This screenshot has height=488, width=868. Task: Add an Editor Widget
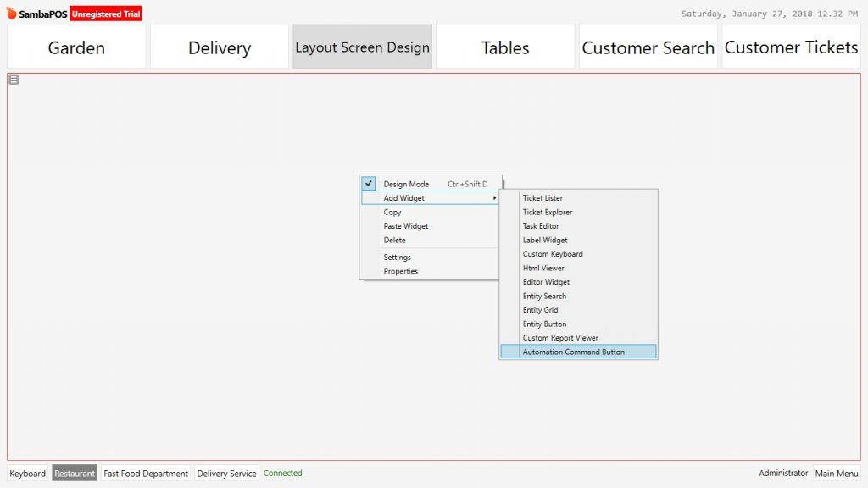pyautogui.click(x=578, y=282)
